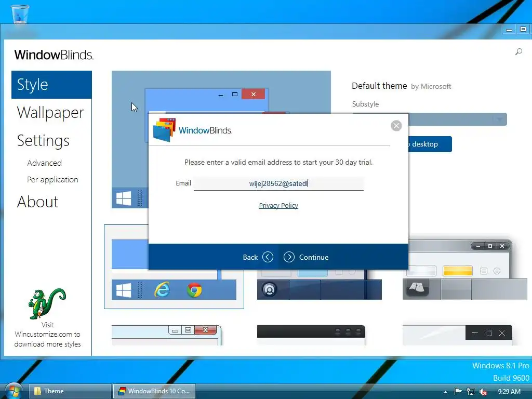
Task: Show hidden tray icons arrow
Action: [445, 392]
